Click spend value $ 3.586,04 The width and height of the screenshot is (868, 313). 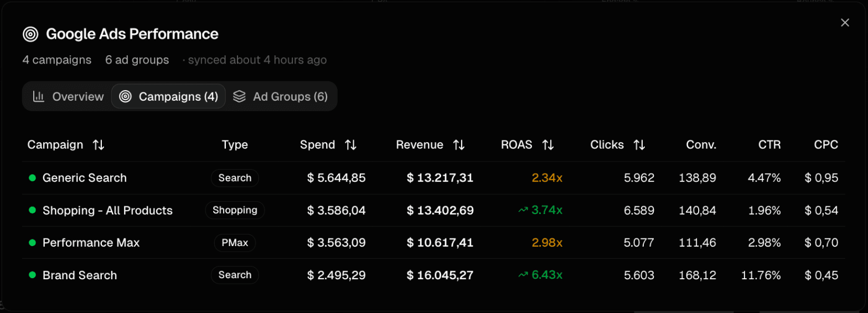point(336,210)
